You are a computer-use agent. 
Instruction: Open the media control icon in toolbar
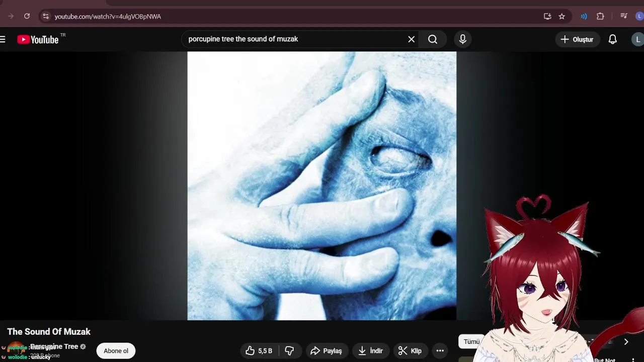coord(624,16)
